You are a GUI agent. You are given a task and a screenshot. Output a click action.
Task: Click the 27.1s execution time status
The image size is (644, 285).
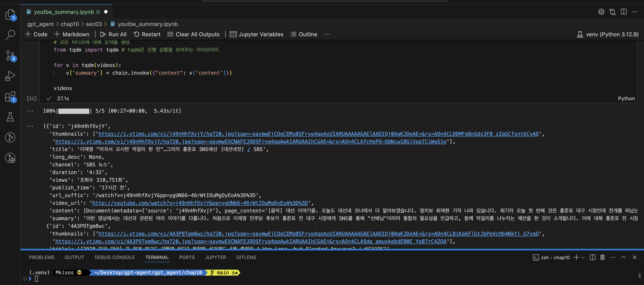(63, 98)
